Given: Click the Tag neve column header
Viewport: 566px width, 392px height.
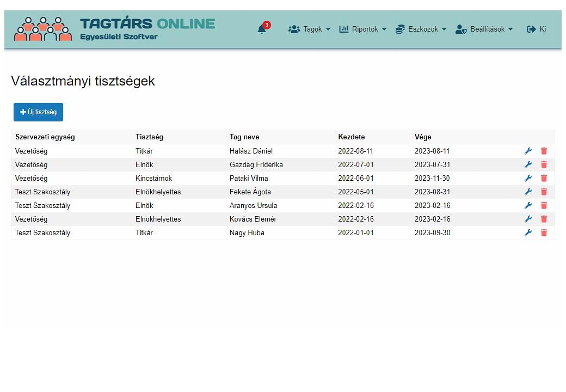Looking at the screenshot, I should pos(244,137).
